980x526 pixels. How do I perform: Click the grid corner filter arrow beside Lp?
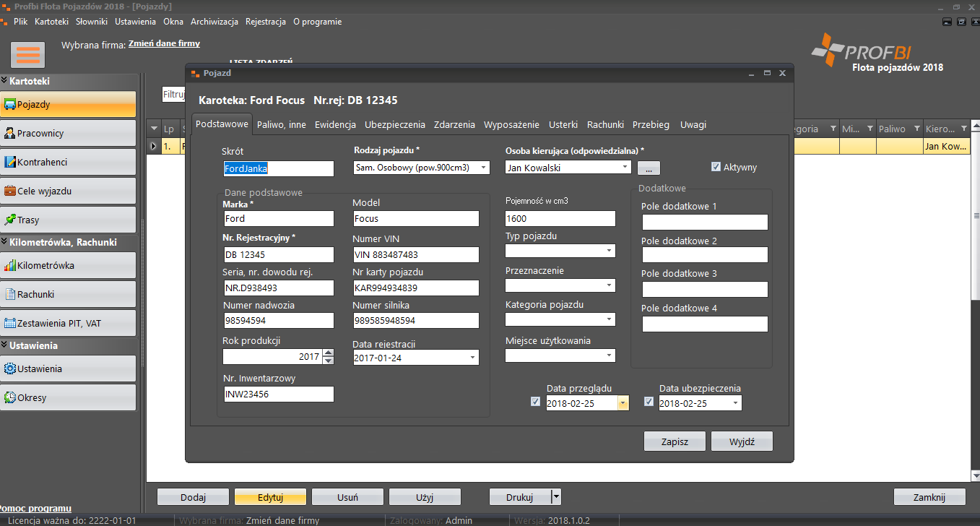[154, 129]
